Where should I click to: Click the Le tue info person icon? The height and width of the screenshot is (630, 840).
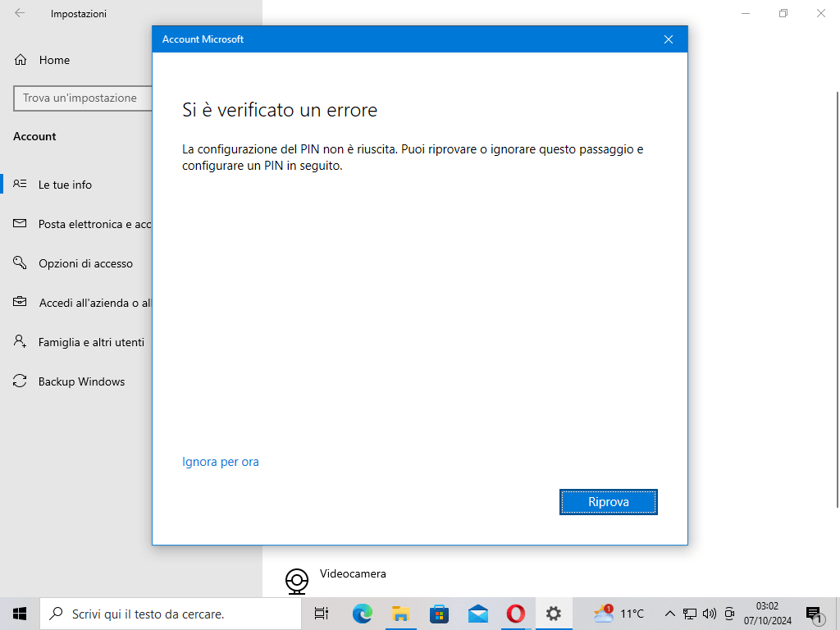point(20,184)
